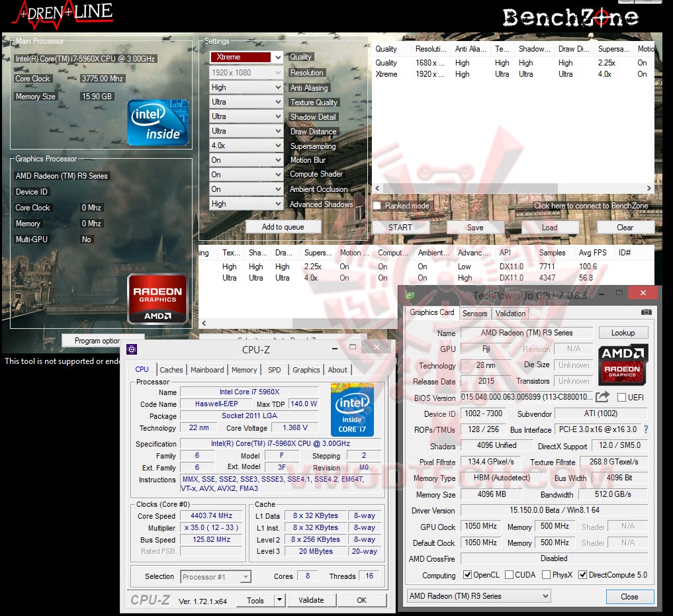Click the Radeon Graphics logo in Adrenaline

(x=157, y=299)
